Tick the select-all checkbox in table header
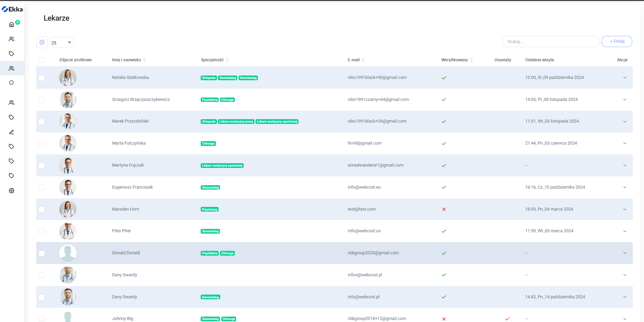Image resolution: width=644 pixels, height=322 pixels. click(x=42, y=60)
